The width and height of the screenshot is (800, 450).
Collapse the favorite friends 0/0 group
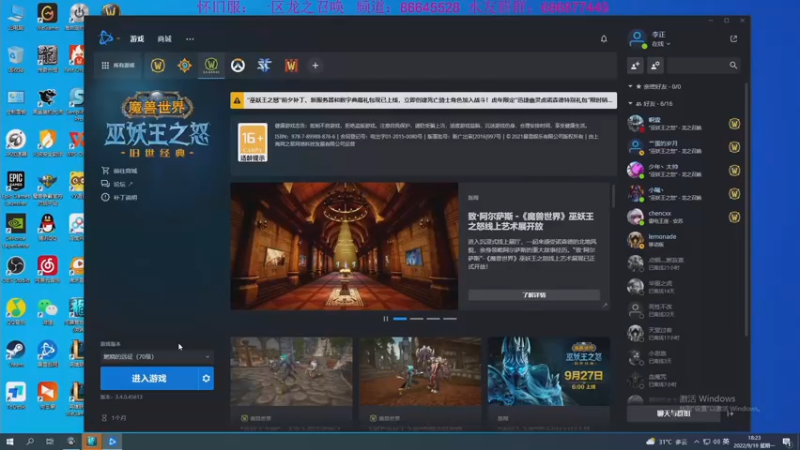631,86
